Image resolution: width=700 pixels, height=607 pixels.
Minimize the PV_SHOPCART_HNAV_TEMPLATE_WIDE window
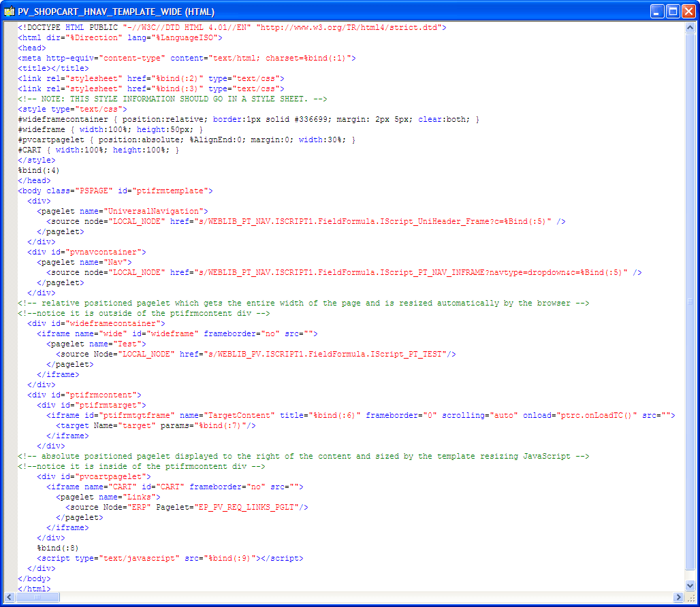pos(656,11)
